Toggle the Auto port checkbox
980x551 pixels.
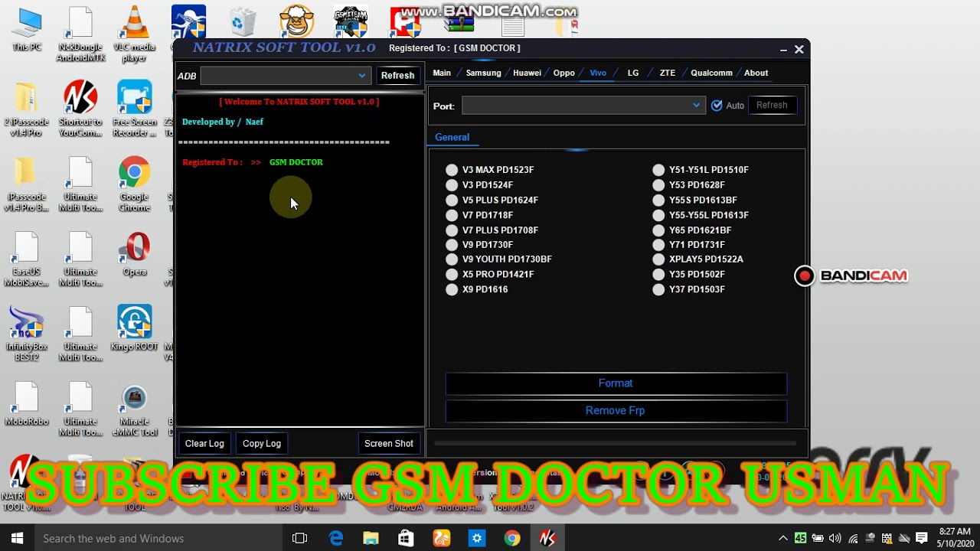(x=717, y=106)
